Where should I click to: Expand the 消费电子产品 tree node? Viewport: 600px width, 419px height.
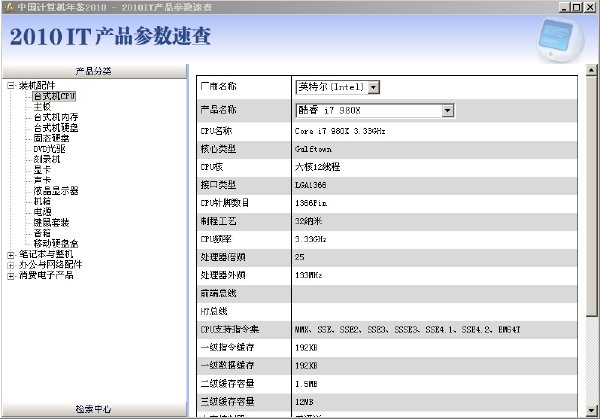(11, 276)
